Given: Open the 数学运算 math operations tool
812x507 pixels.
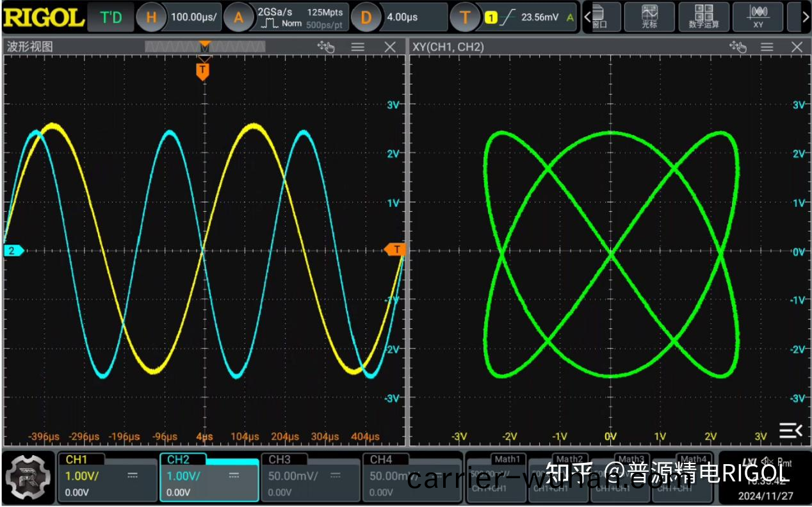Looking at the screenshot, I should [704, 17].
